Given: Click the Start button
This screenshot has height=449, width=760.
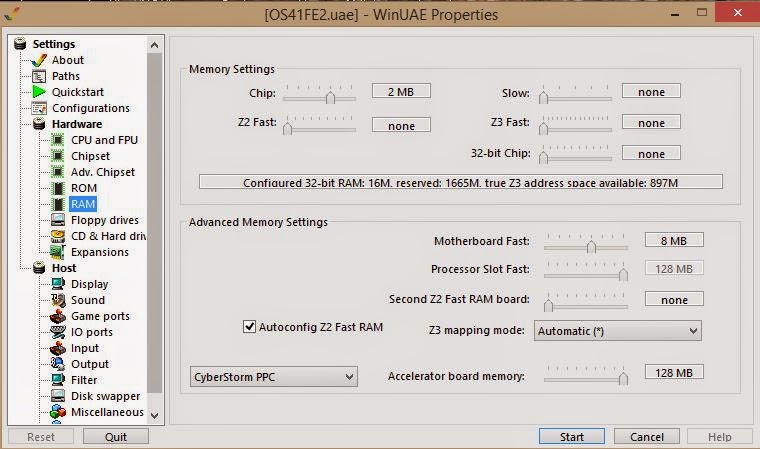Looking at the screenshot, I should (x=572, y=437).
